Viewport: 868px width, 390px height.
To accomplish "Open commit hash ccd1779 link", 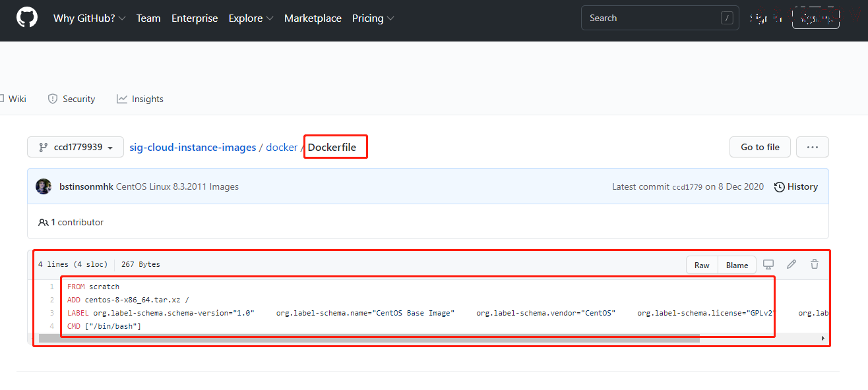I will tap(687, 187).
